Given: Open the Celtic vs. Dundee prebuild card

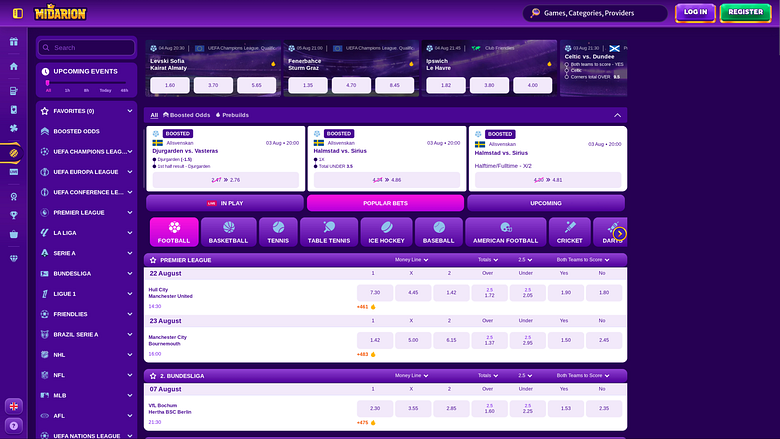Looking at the screenshot, I should tap(593, 68).
